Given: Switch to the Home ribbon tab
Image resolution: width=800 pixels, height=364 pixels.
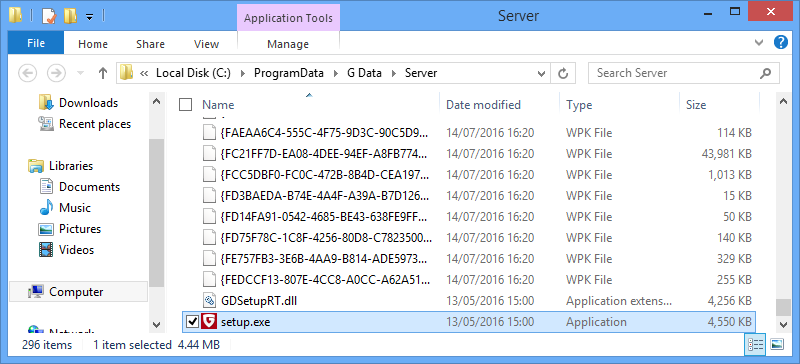Looking at the screenshot, I should (93, 44).
